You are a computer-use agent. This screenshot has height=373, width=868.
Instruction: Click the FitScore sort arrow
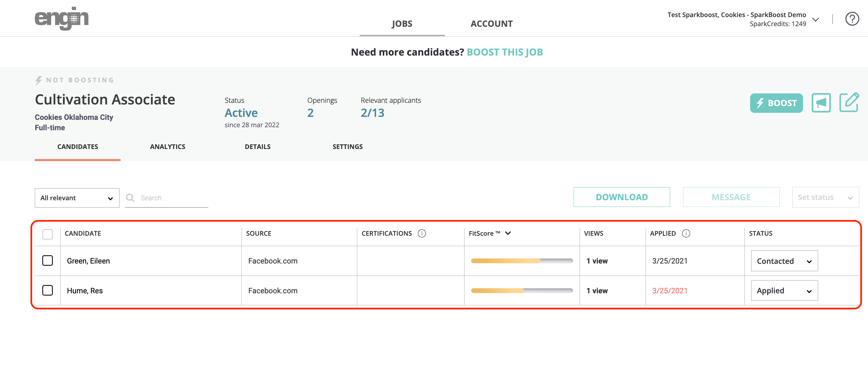508,233
